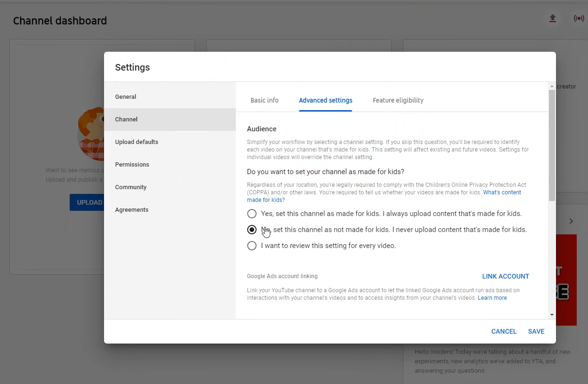588x384 pixels.
Task: Click the channel illustration on dashboard card
Action: point(90,134)
